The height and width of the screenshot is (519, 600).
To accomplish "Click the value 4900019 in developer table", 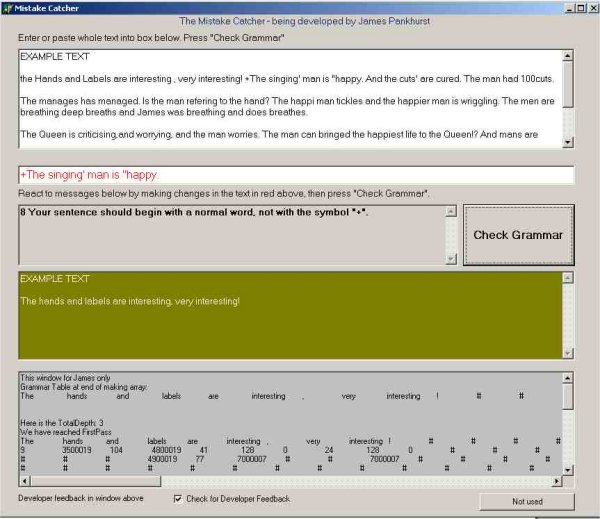I will [163, 459].
